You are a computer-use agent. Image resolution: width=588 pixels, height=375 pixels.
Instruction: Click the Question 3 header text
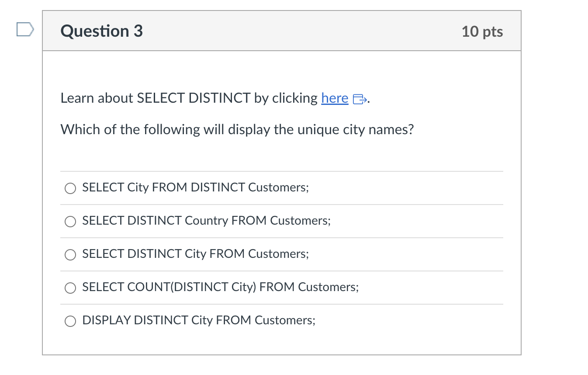(101, 31)
